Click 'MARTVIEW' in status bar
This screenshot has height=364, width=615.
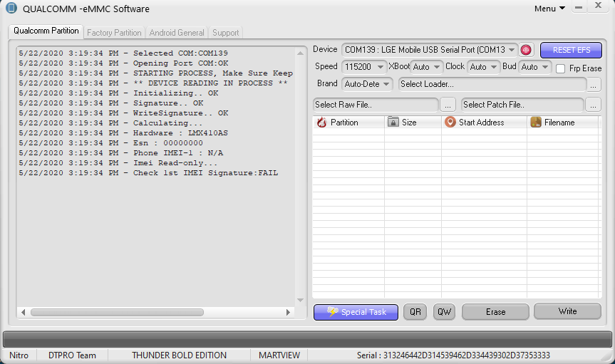pos(279,355)
